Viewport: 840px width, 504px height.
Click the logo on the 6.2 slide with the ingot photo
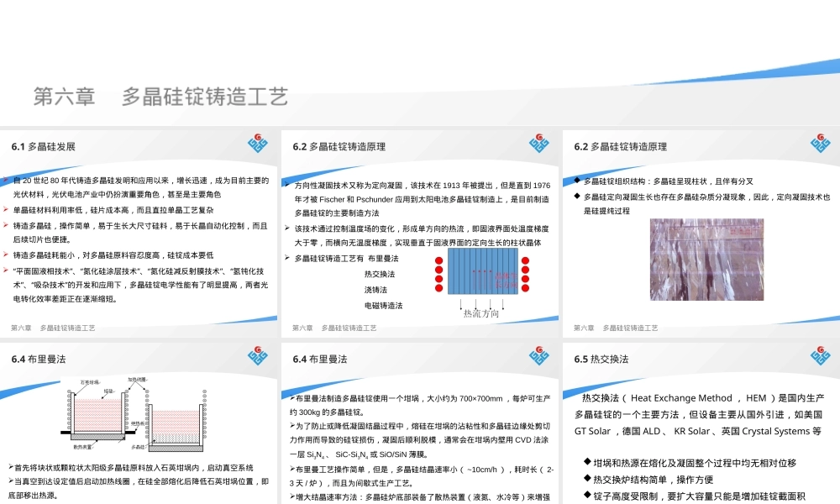click(x=820, y=143)
